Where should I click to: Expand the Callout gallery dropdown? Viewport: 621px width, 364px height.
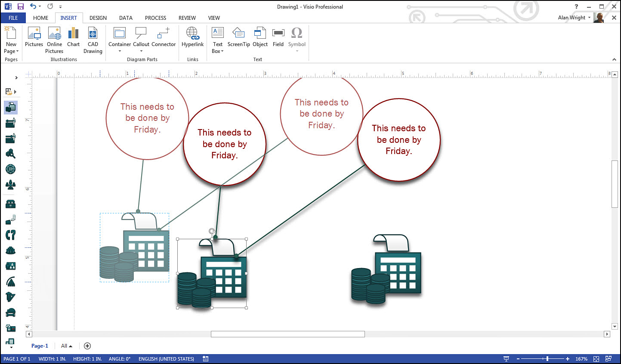pyautogui.click(x=141, y=51)
